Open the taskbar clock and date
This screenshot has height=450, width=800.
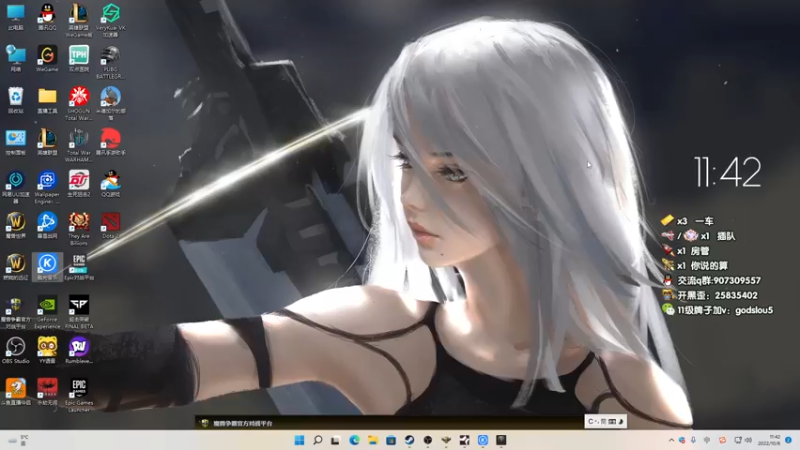point(769,440)
